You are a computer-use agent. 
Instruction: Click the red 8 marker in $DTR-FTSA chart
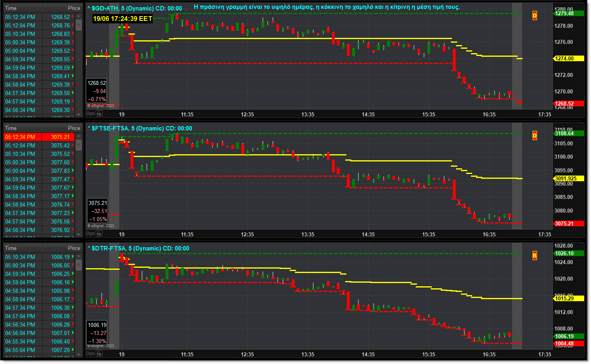(535, 256)
